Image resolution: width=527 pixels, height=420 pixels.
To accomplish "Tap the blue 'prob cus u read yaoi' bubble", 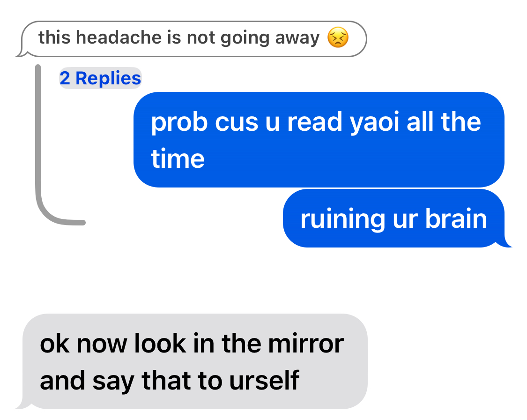I will (x=319, y=140).
